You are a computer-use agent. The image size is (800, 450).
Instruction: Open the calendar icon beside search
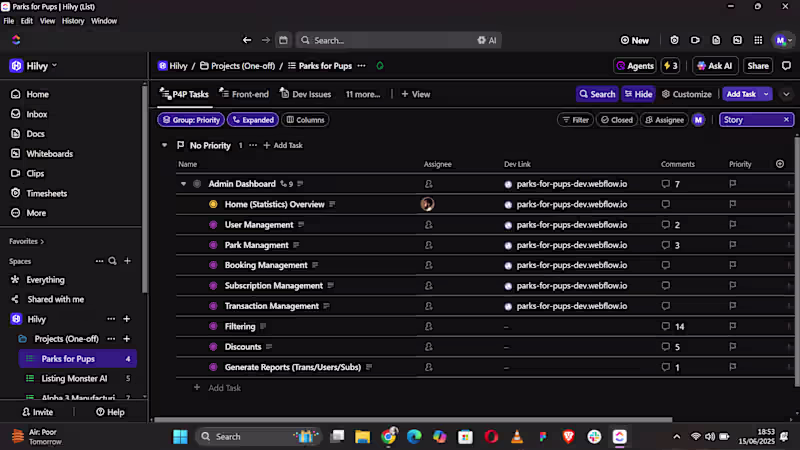283,40
